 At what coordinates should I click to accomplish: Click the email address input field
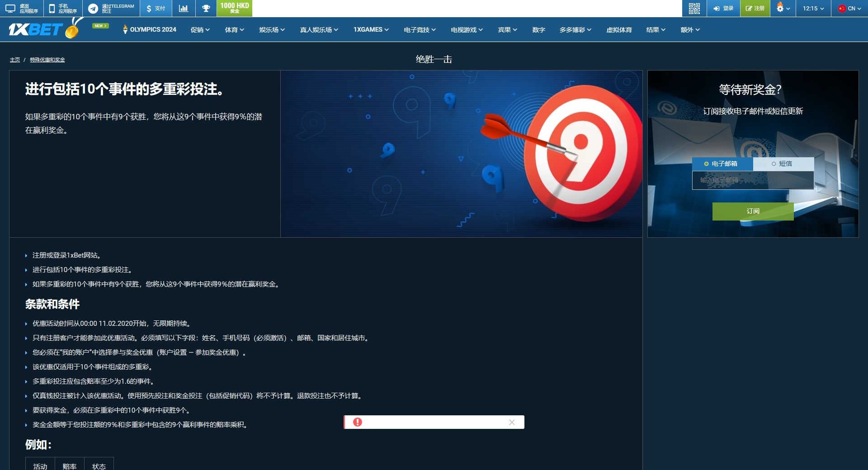click(753, 180)
